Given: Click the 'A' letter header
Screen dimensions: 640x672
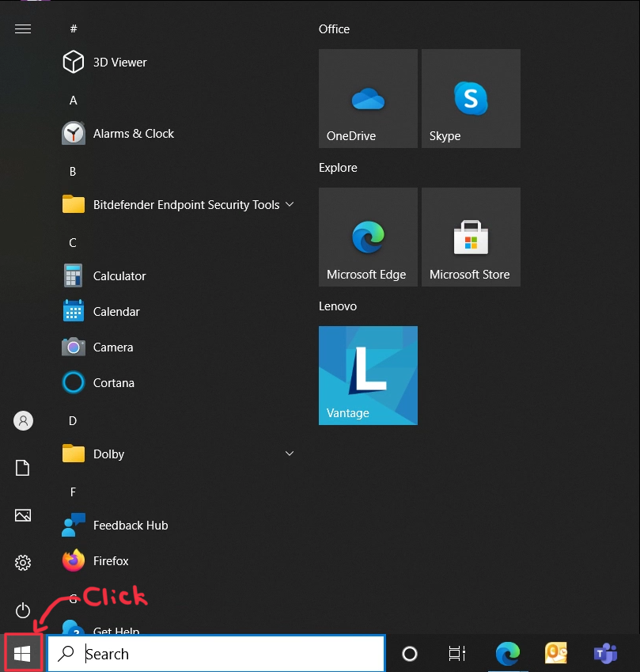Looking at the screenshot, I should point(74,101).
